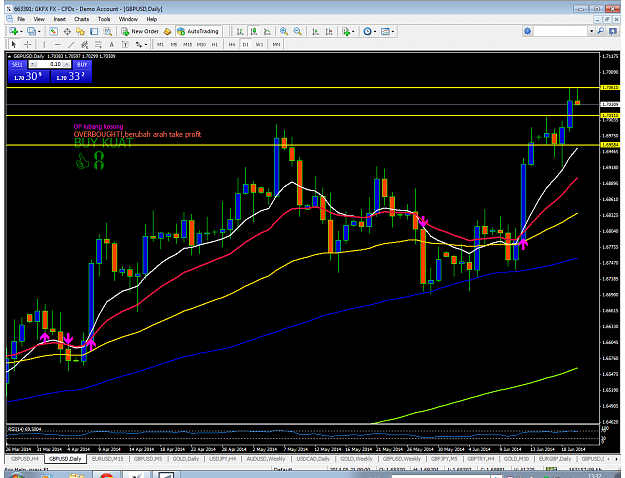The height and width of the screenshot is (478, 625).
Task: Switch to USDJPY,H4 chart tab
Action: pyautogui.click(x=223, y=459)
